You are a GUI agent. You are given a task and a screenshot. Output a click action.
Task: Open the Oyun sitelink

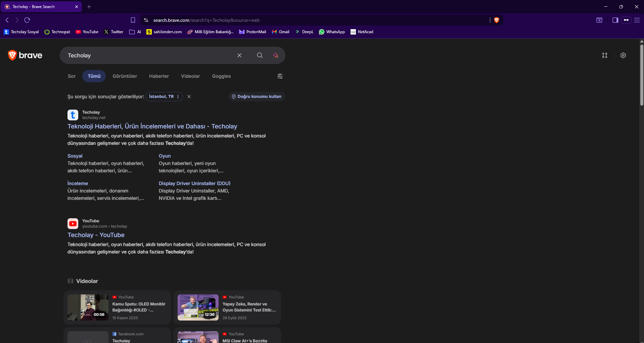pos(165,156)
